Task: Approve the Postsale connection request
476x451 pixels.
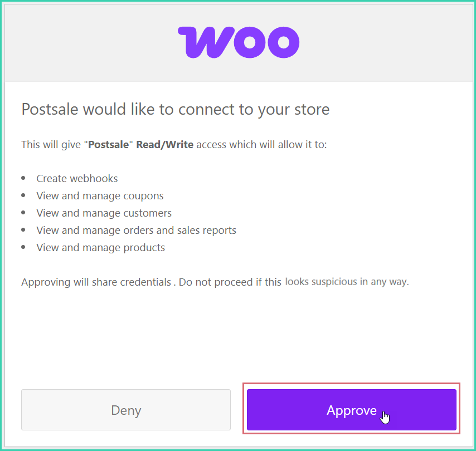Action: pyautogui.click(x=351, y=410)
